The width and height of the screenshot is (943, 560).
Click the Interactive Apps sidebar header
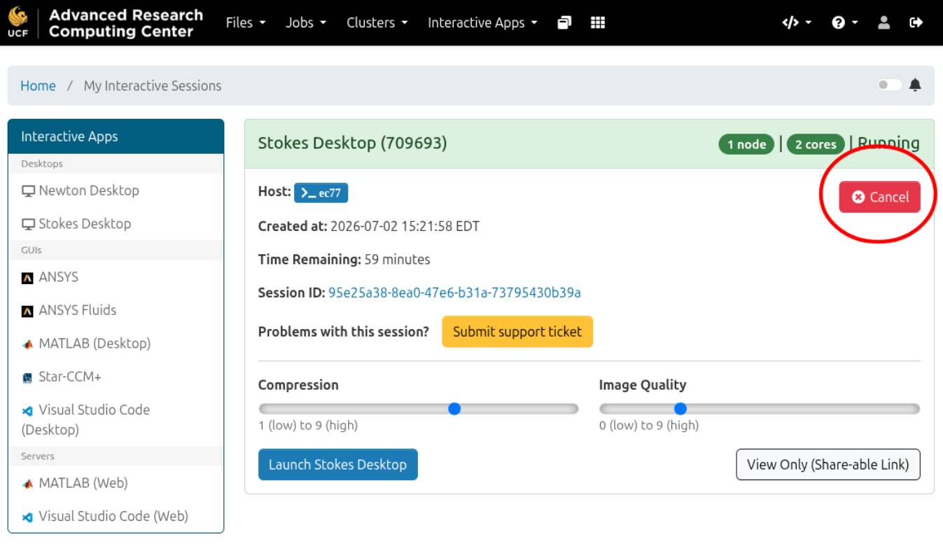pyautogui.click(x=116, y=136)
